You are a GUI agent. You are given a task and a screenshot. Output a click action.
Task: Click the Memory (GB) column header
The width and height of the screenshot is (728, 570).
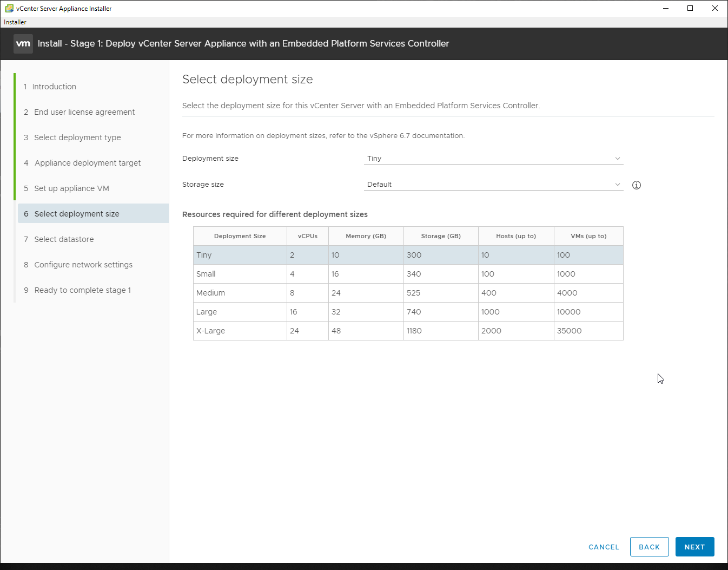click(366, 236)
